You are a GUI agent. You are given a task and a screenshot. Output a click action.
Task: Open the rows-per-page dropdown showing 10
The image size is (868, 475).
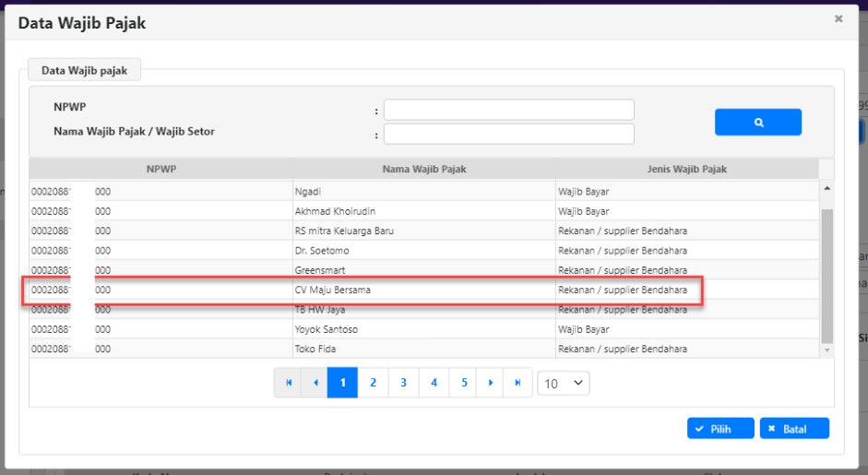pos(563,383)
